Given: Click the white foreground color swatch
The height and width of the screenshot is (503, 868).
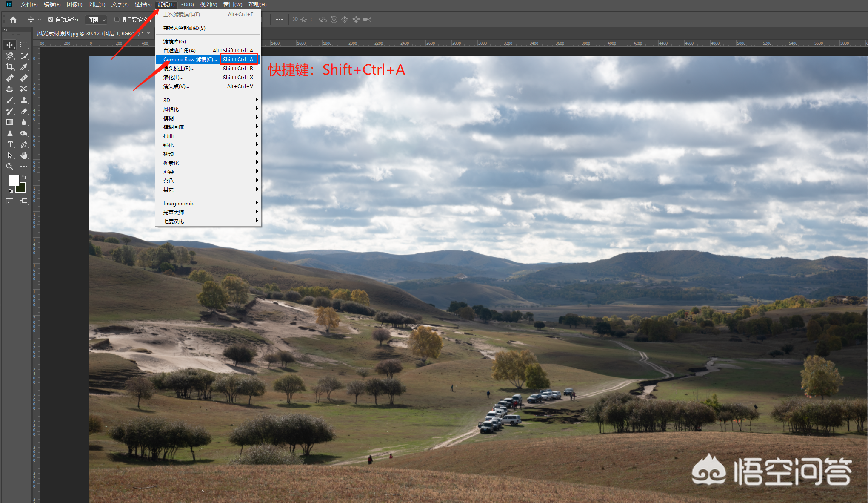Looking at the screenshot, I should 13,180.
